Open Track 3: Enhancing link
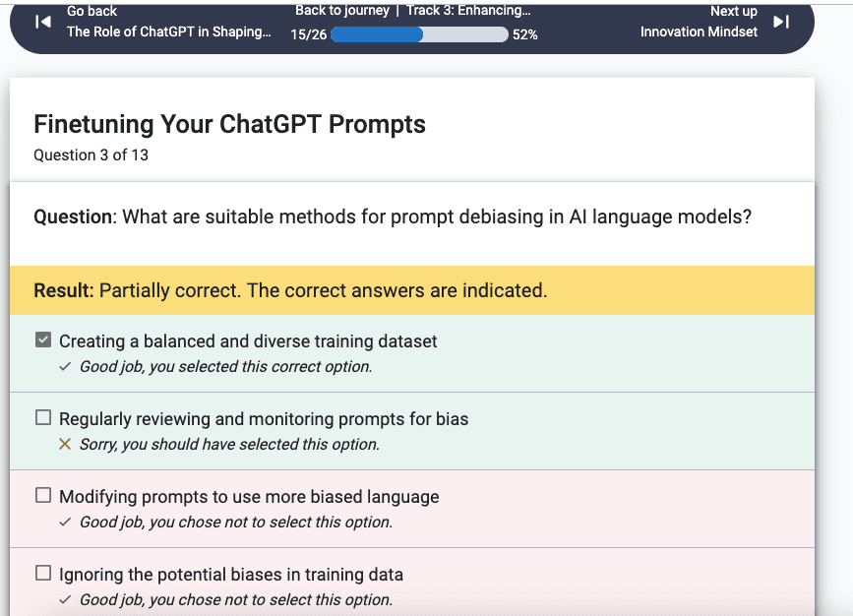Viewport: 853px width, 616px height. (x=468, y=11)
